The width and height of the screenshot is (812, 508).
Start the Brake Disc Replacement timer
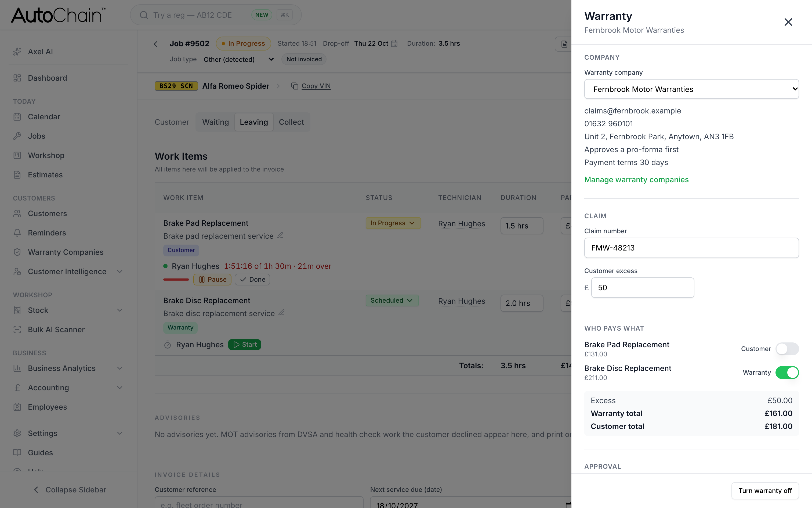245,344
